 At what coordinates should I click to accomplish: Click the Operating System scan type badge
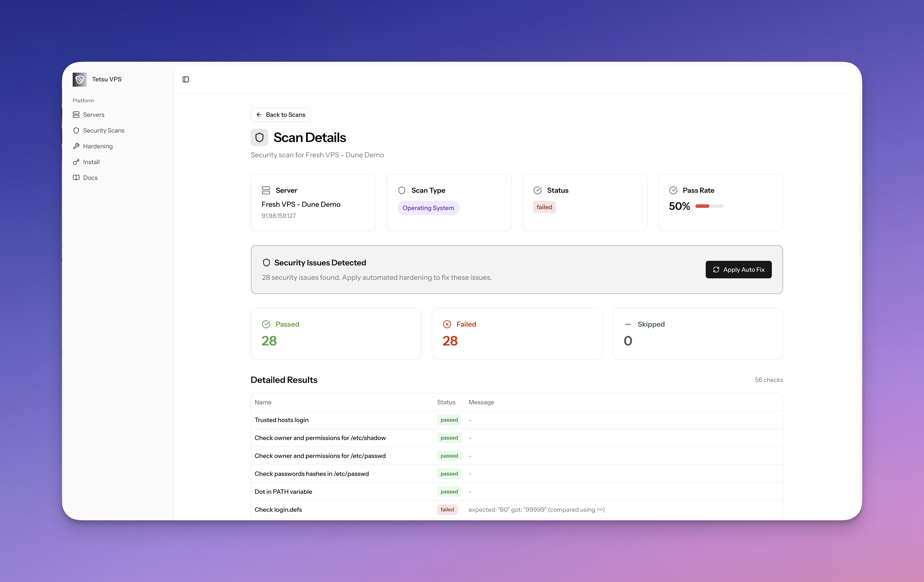428,208
